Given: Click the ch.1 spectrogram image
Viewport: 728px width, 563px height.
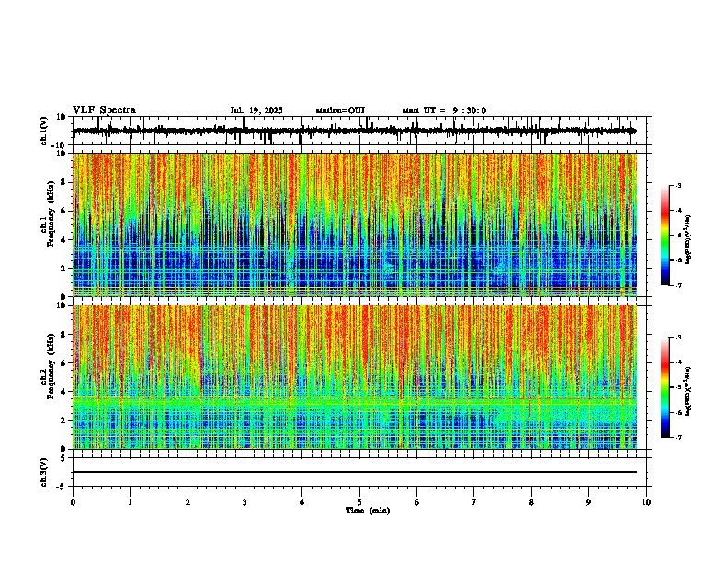Looking at the screenshot, I should tap(355, 224).
